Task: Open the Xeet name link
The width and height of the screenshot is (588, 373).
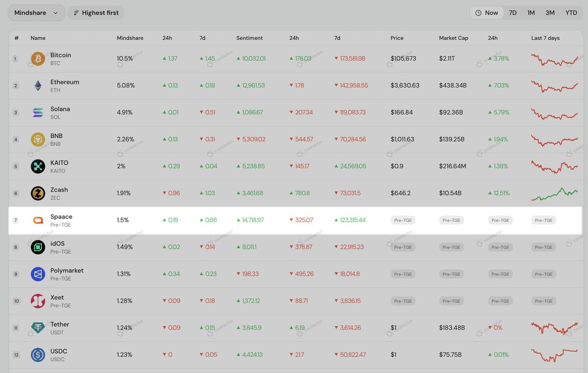Action: point(57,298)
